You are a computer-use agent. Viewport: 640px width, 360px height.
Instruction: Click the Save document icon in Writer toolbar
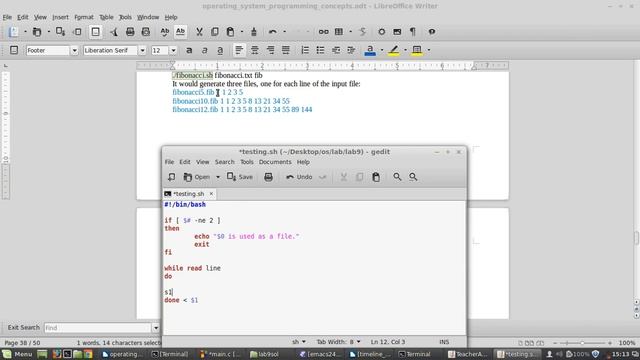pos(60,31)
